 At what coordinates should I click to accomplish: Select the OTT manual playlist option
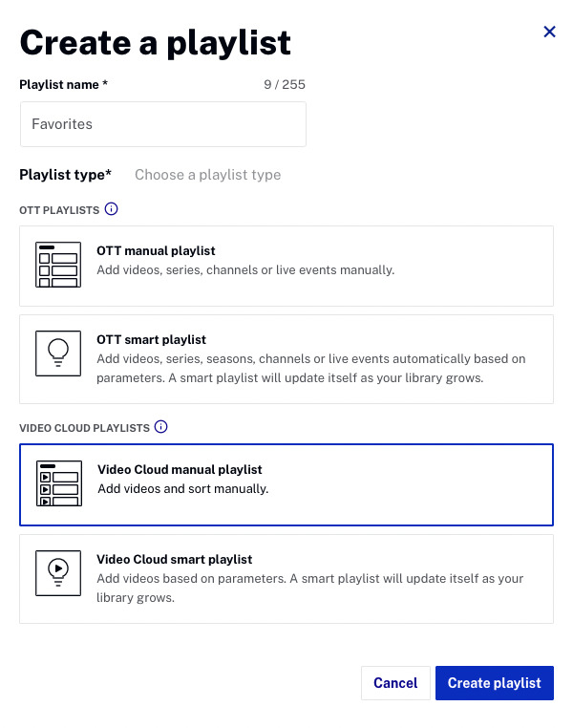point(286,266)
